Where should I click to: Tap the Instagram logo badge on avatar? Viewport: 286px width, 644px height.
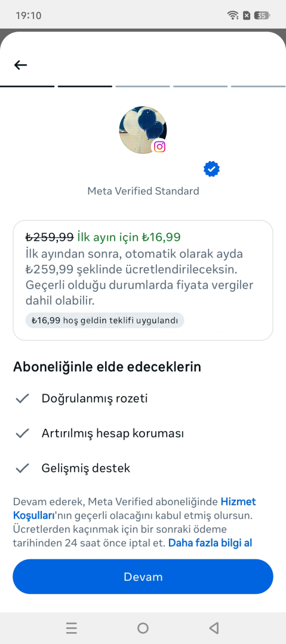pos(159,147)
